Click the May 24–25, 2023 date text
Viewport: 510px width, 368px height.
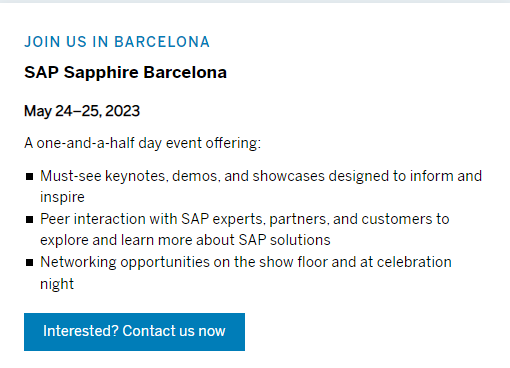pyautogui.click(x=82, y=111)
